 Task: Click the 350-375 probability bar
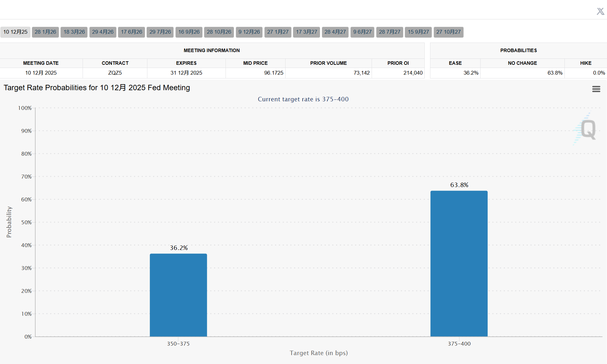(179, 295)
